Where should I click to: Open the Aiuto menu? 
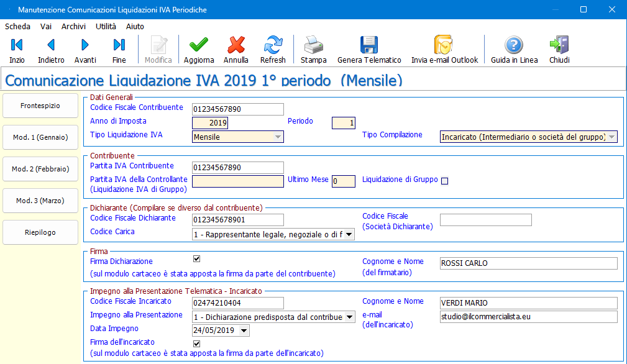click(135, 26)
